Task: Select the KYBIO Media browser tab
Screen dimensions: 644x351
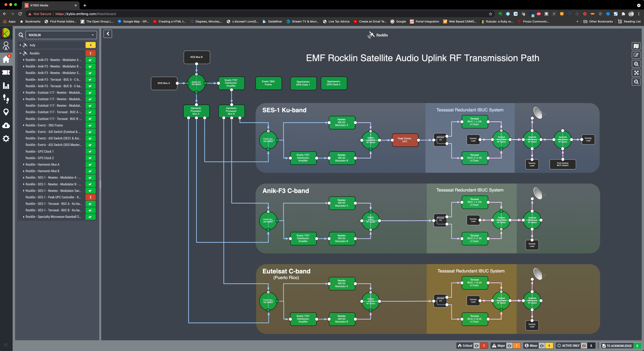Action: pos(50,5)
